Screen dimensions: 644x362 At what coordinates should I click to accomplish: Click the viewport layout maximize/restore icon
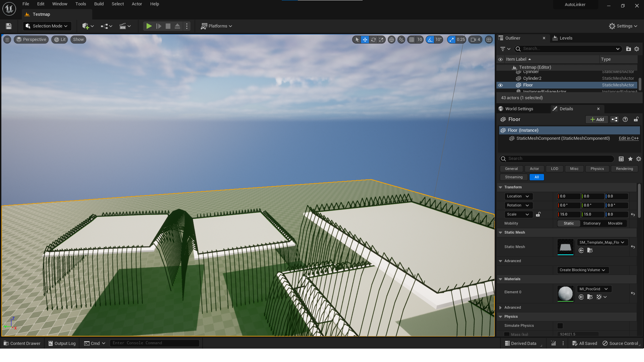(x=489, y=40)
